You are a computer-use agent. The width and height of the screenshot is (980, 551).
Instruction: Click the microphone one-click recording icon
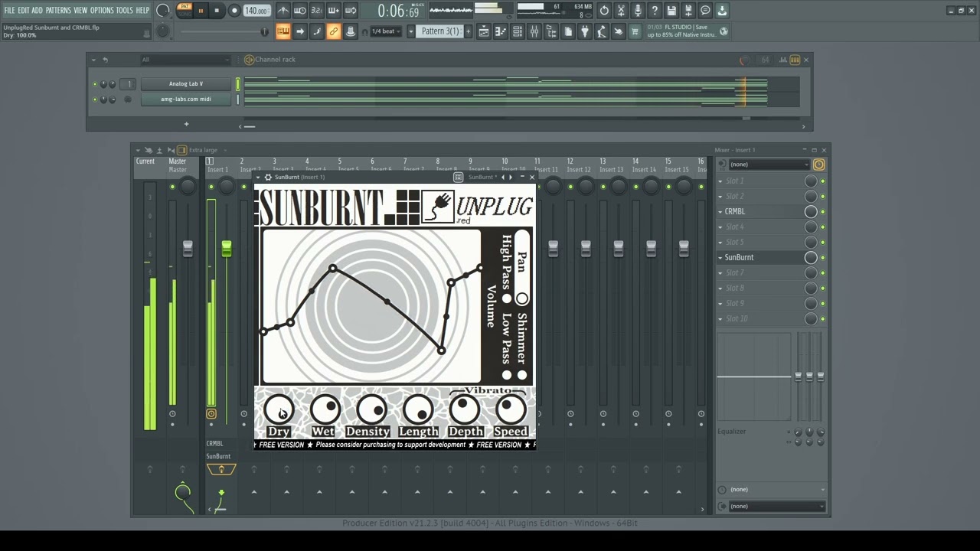coord(638,11)
